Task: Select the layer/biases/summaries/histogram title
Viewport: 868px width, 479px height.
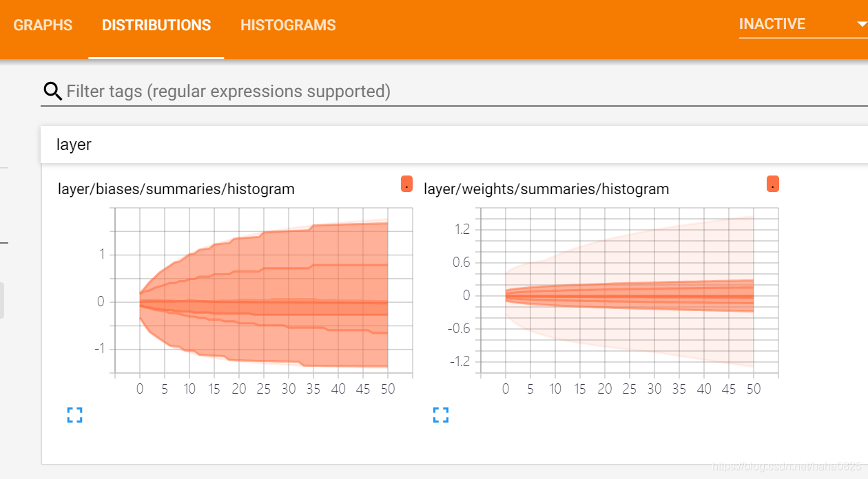Action: [x=176, y=189]
